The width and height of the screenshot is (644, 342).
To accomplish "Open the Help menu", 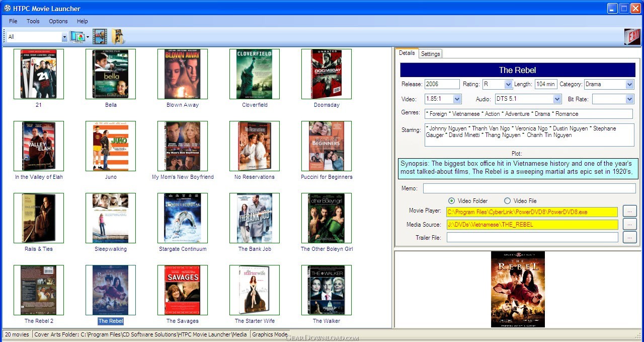I will coord(83,21).
